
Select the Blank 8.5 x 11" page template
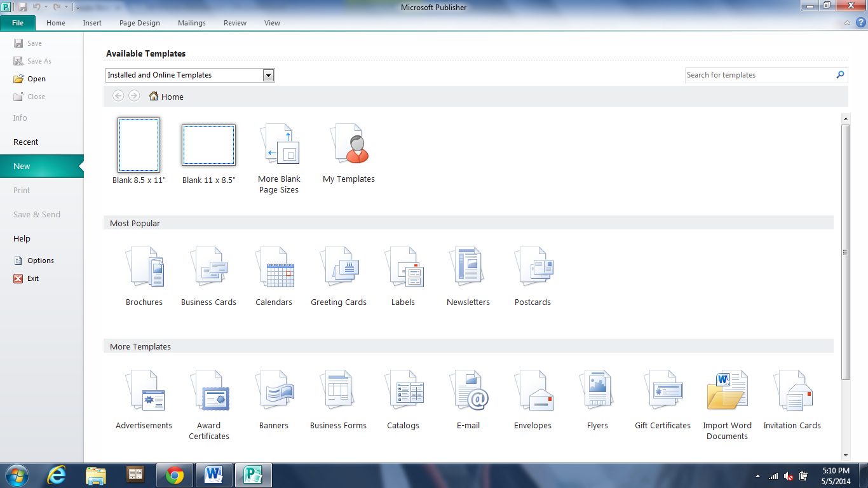click(x=139, y=151)
